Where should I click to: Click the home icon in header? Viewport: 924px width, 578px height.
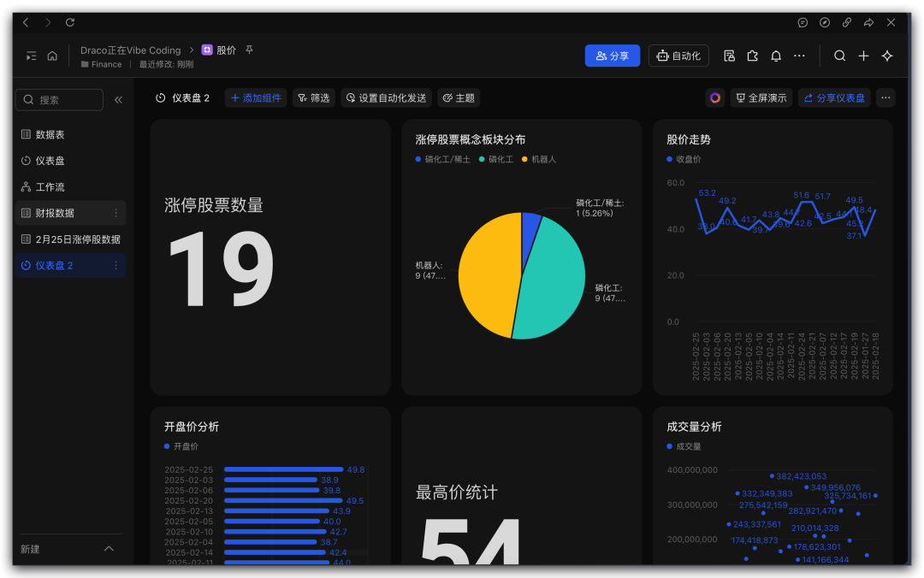coord(52,56)
